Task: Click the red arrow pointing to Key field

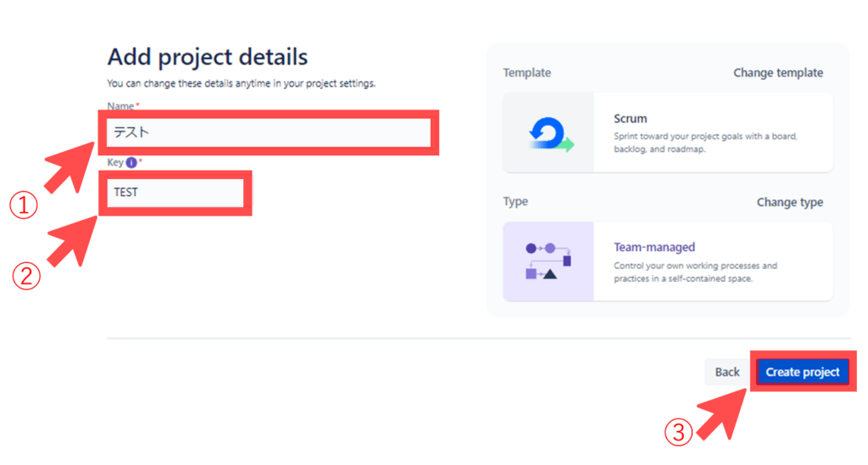Action: pyautogui.click(x=75, y=240)
